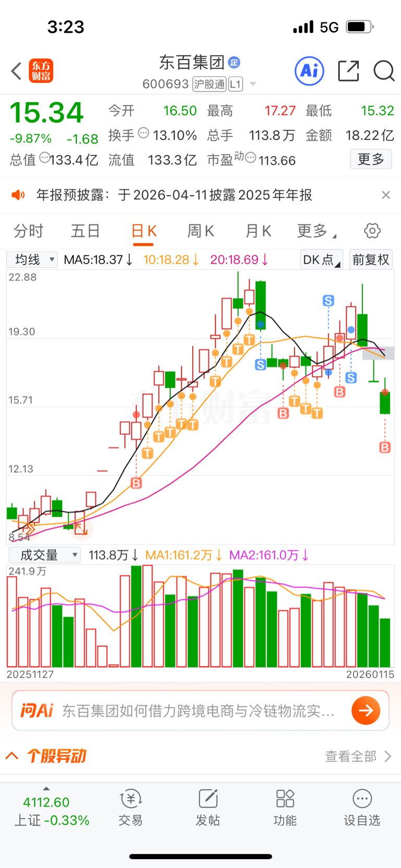This screenshot has width=401, height=868.
Task: Toggle the 前复权 adjustment button
Action: tap(371, 260)
